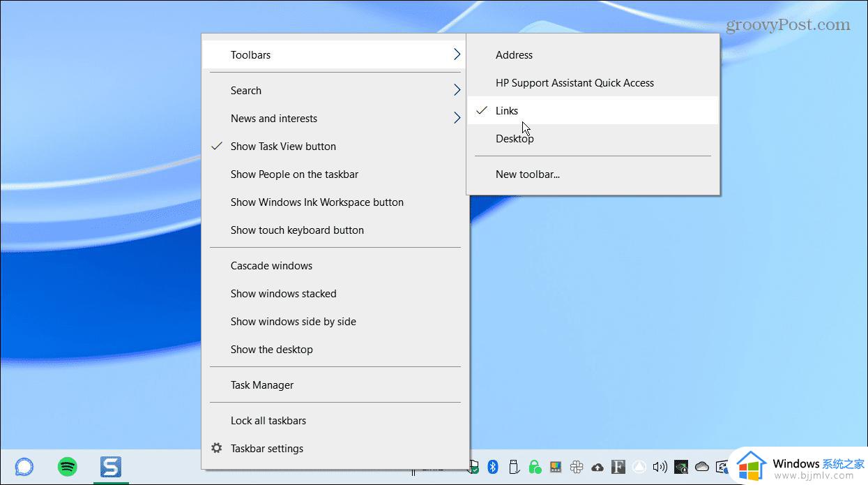Click the NVIDIA tray icon
This screenshot has height=485, width=868.
point(681,467)
